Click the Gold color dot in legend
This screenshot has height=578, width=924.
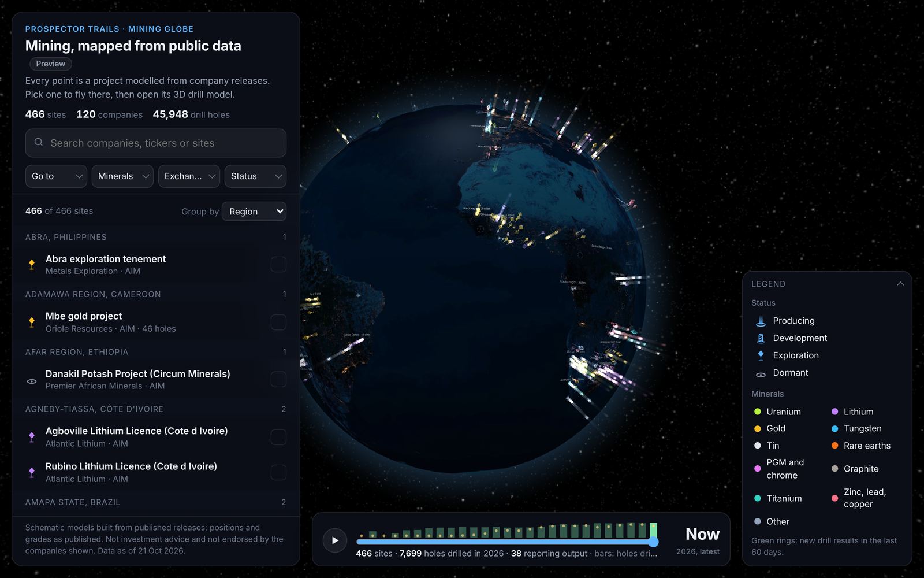(757, 428)
